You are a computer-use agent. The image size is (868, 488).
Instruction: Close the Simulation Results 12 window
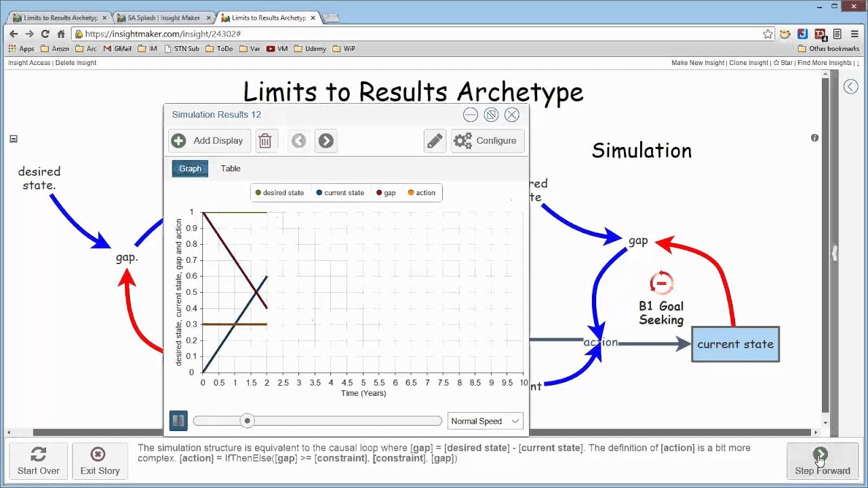pyautogui.click(x=512, y=115)
